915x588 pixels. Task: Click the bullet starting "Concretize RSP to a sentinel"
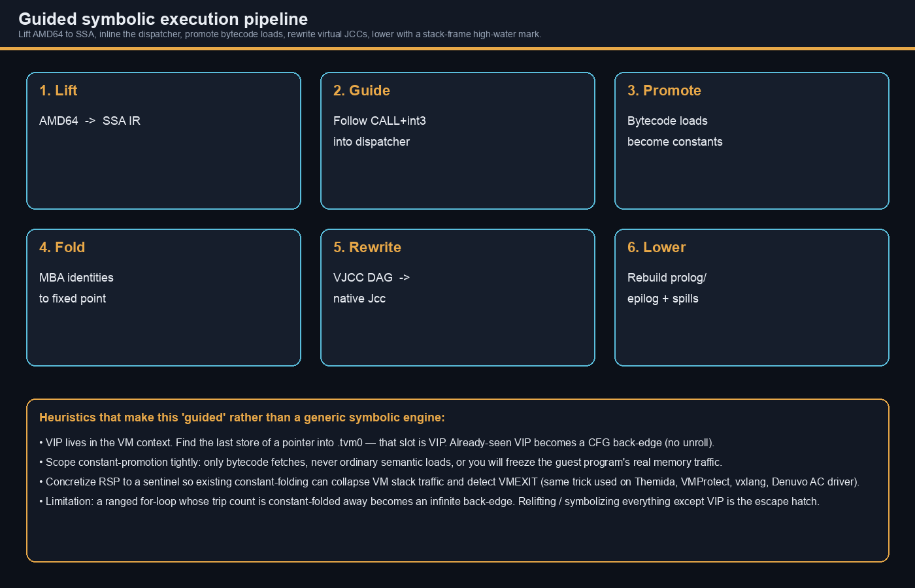pos(449,482)
